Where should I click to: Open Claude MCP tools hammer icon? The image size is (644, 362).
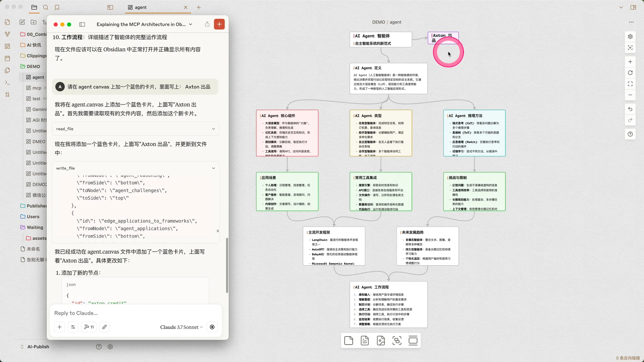click(89, 327)
